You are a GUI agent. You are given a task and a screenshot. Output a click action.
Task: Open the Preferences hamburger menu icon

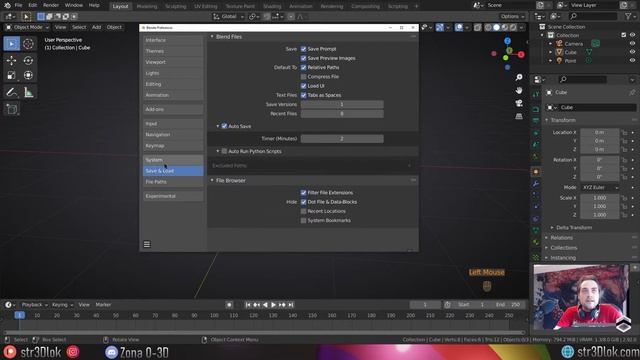(x=147, y=244)
